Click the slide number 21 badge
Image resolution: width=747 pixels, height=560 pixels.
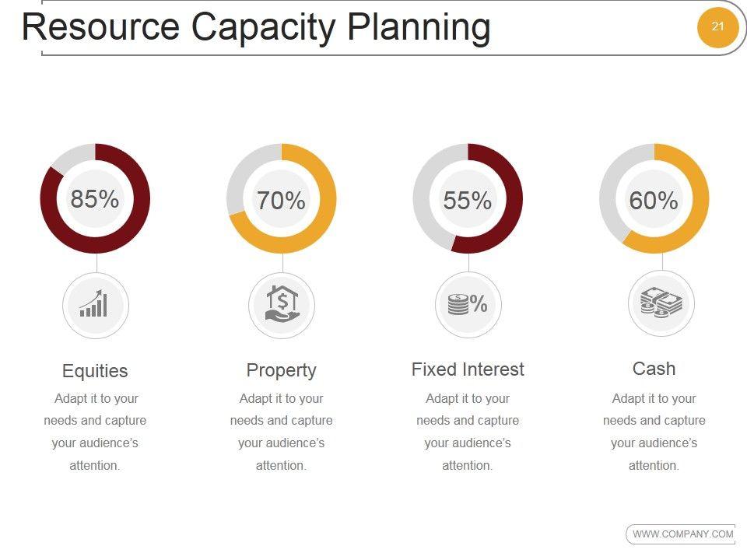(x=717, y=27)
